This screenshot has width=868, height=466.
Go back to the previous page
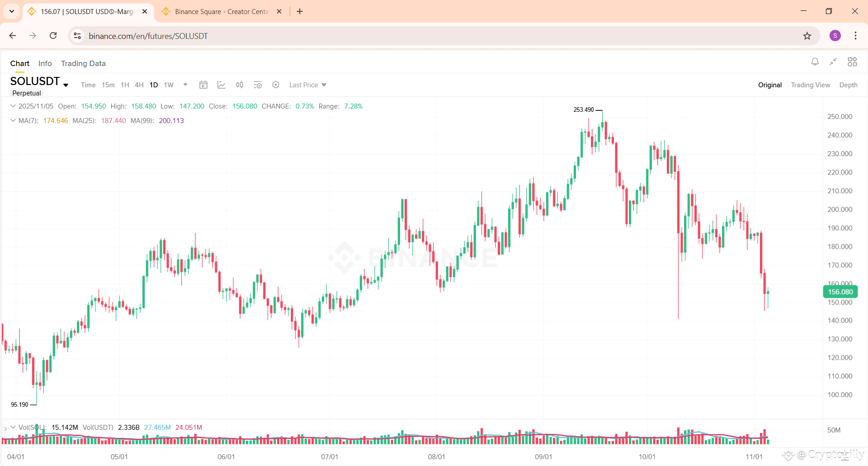pos(13,36)
